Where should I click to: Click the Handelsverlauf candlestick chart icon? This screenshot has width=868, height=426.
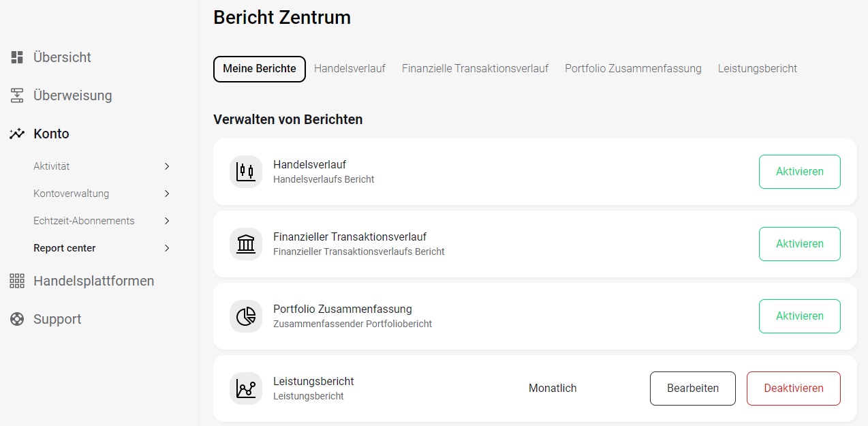pyautogui.click(x=246, y=172)
